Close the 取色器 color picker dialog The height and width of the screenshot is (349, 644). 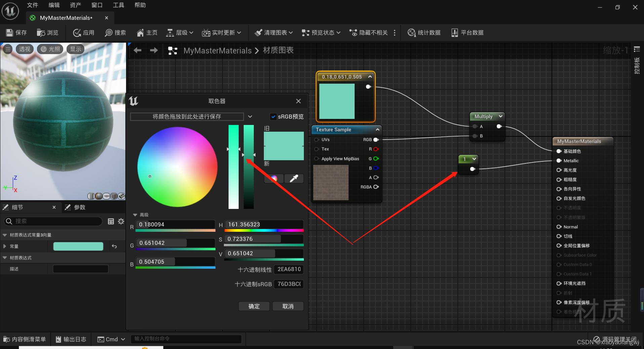coord(298,101)
